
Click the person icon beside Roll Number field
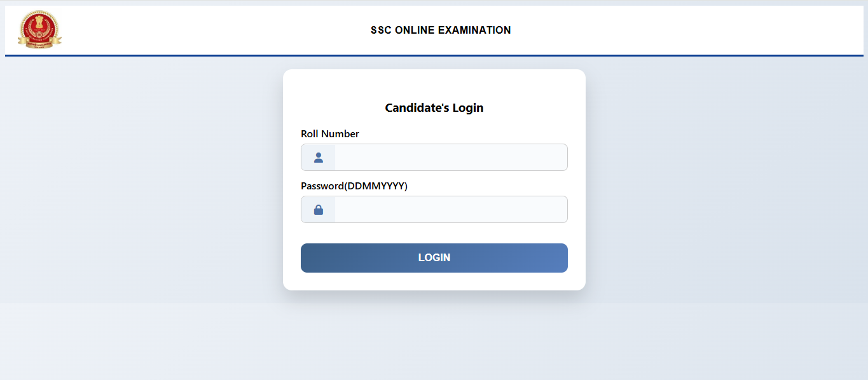click(x=319, y=158)
